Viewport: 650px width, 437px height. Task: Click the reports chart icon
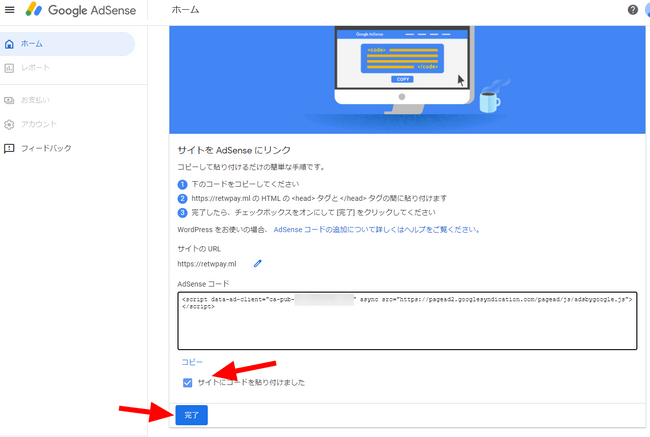coord(9,68)
